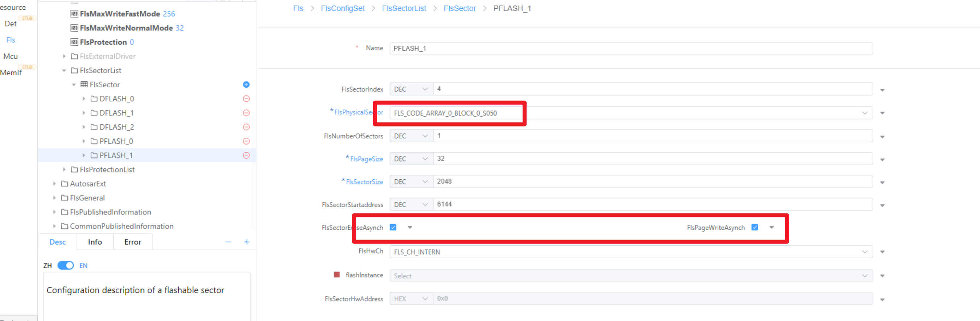Uncheck the FlsSectorEraseAsynch checkbox
Screen dimensions: 980x321
tap(393, 227)
